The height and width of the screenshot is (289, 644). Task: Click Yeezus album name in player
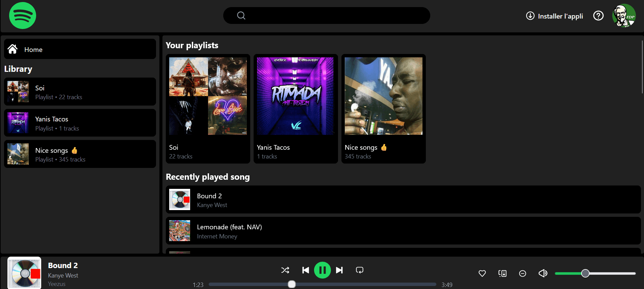point(57,284)
